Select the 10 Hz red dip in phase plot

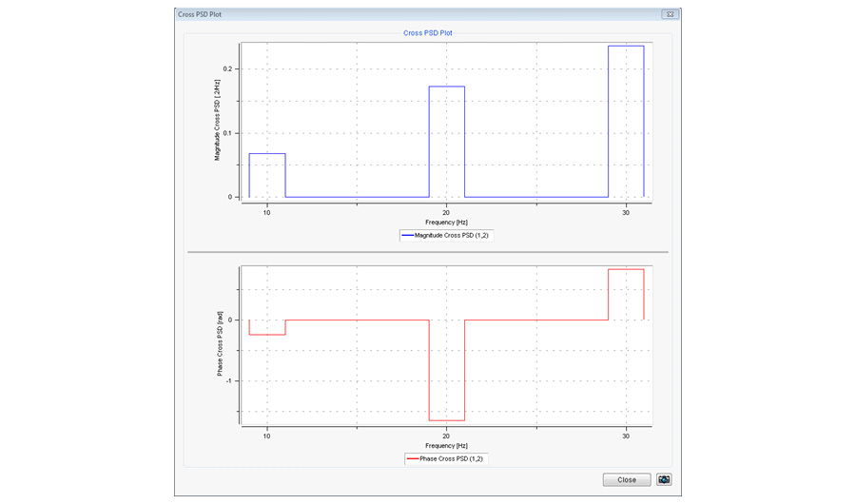(267, 335)
